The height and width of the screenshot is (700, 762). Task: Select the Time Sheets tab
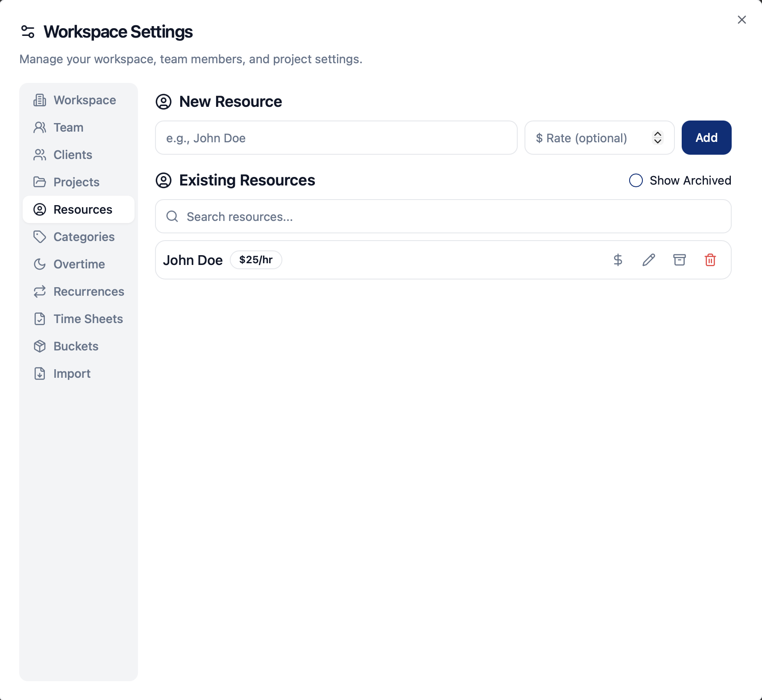pos(79,319)
